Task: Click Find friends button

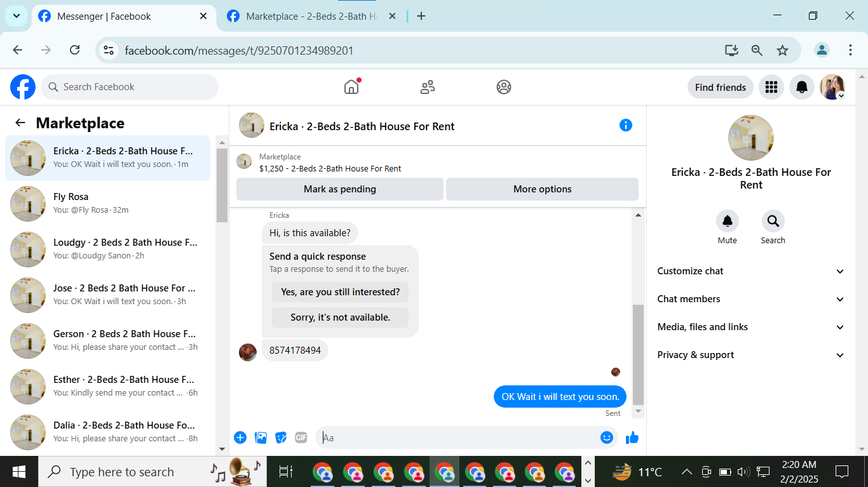Action: click(x=721, y=87)
